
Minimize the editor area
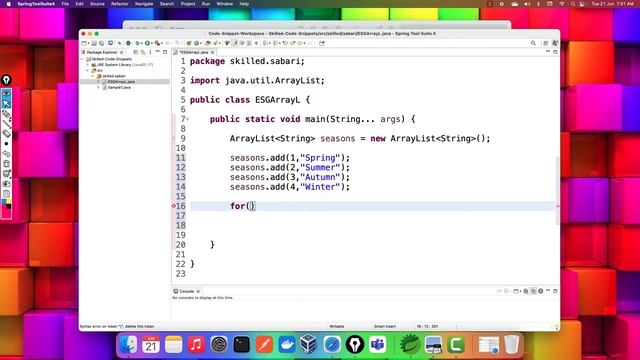click(x=548, y=52)
